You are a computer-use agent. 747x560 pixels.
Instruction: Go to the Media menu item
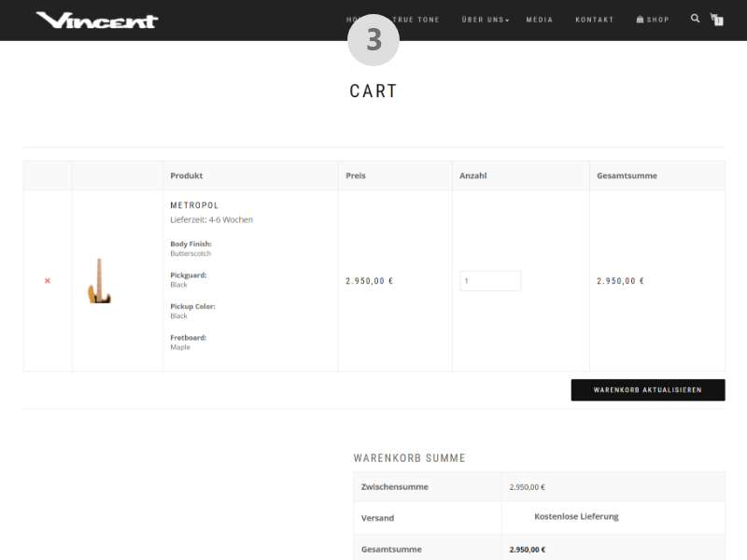[x=540, y=20]
